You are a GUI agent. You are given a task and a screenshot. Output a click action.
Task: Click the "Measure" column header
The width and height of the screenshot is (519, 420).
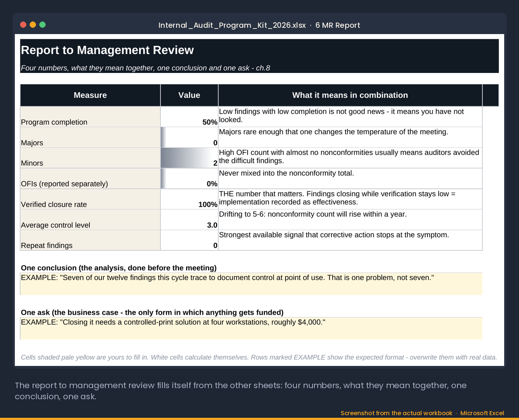90,95
